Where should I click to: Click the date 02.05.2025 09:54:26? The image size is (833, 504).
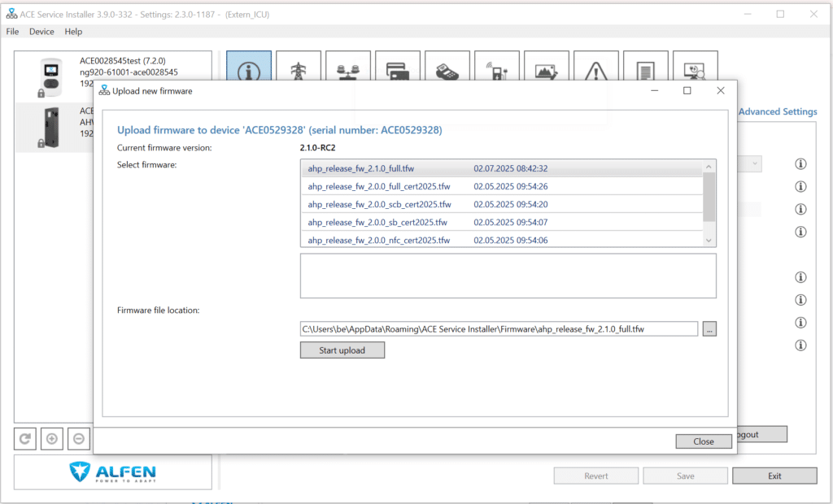(511, 186)
